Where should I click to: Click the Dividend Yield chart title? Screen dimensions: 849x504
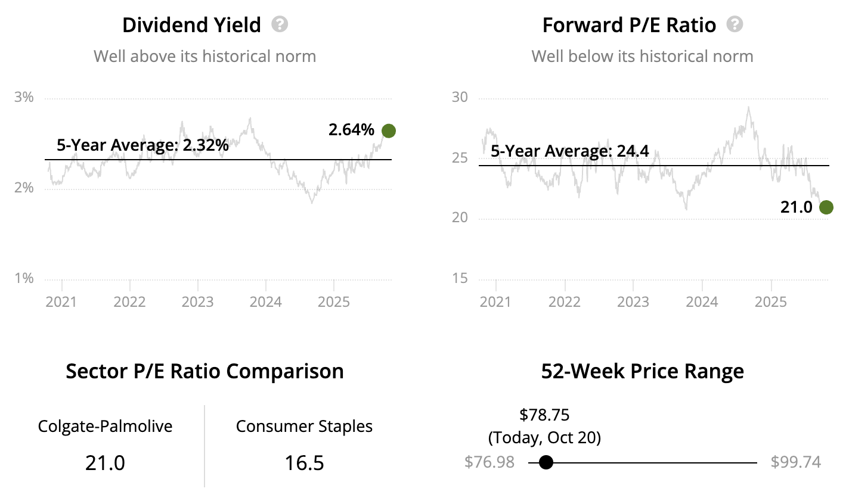pyautogui.click(x=191, y=25)
